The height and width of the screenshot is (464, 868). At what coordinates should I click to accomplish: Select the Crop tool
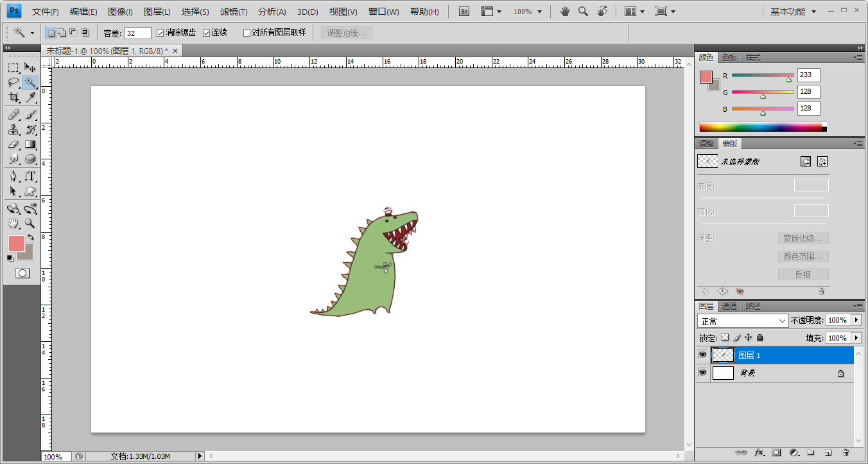(13, 97)
